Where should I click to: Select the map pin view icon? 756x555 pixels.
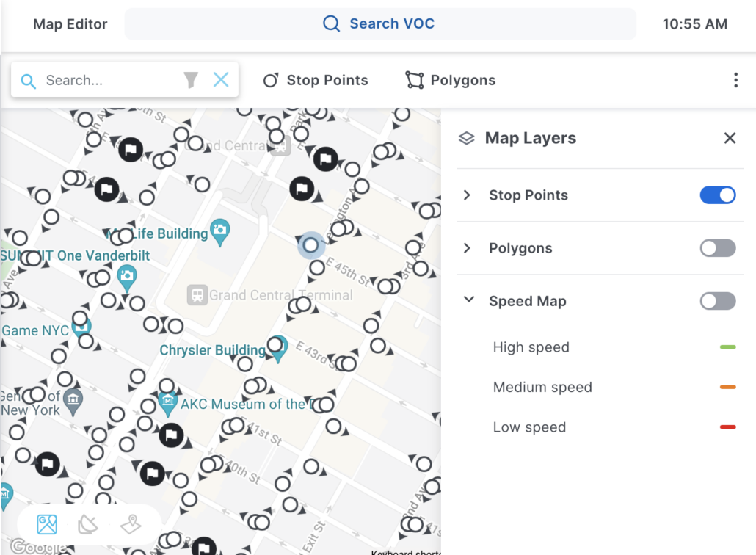(x=131, y=525)
